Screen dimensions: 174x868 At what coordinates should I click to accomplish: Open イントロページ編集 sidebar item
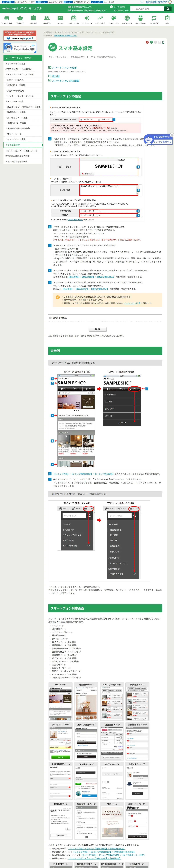point(23,139)
